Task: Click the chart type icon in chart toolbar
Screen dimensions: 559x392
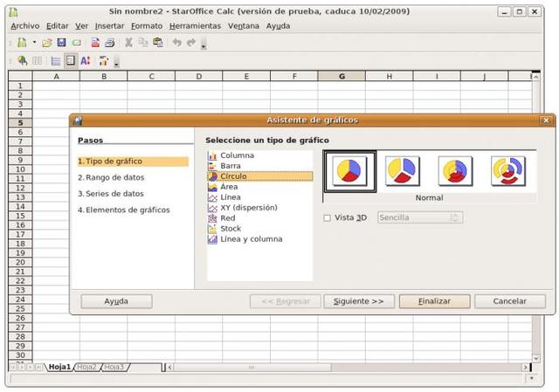Action: 22,61
